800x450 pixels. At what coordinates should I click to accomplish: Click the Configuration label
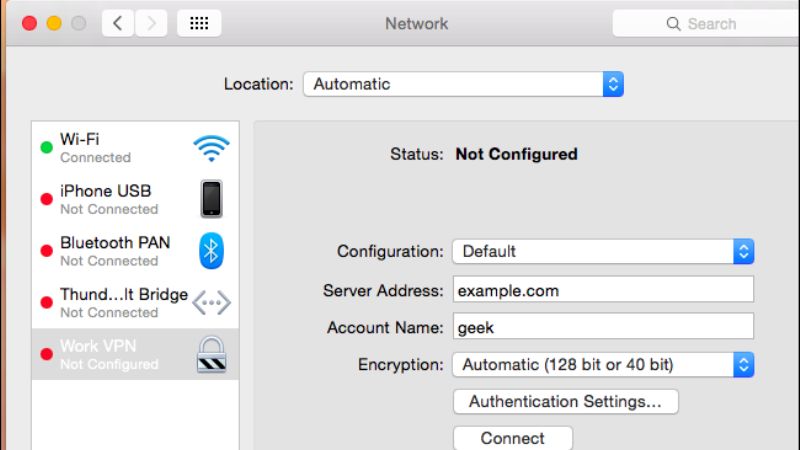click(x=390, y=252)
